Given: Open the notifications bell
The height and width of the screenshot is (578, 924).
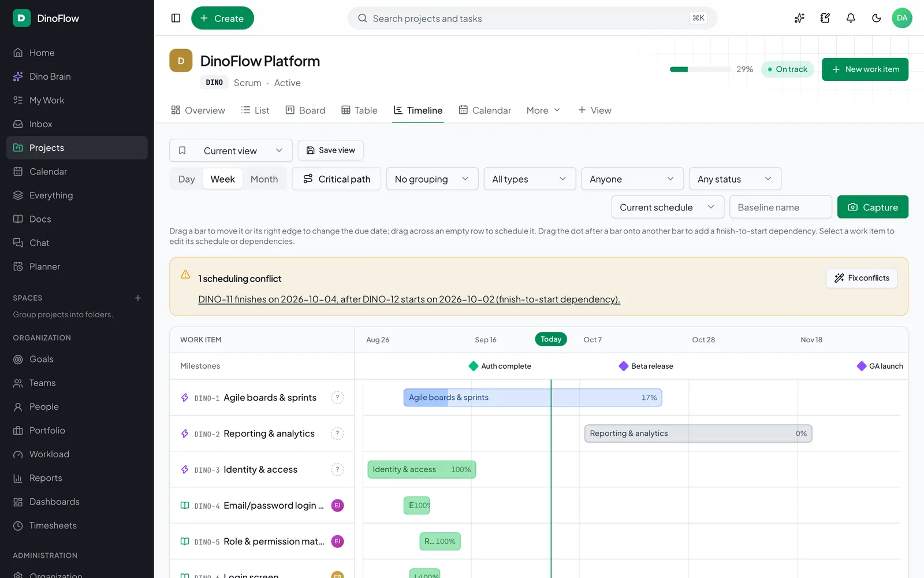Looking at the screenshot, I should 851,18.
